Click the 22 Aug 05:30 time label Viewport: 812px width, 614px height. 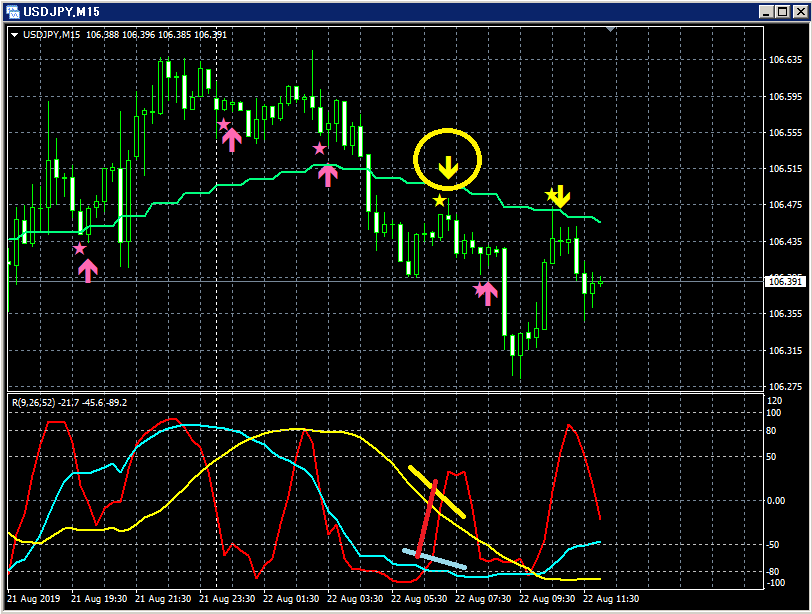(x=419, y=598)
